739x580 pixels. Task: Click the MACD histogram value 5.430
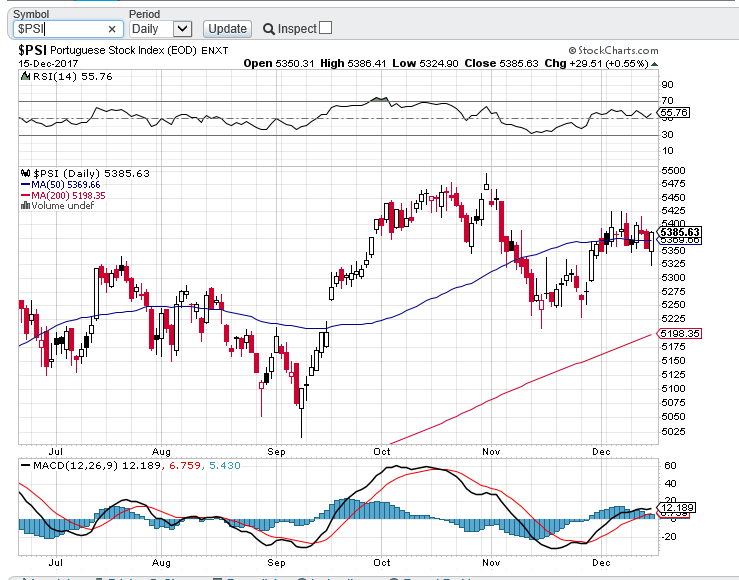point(224,466)
